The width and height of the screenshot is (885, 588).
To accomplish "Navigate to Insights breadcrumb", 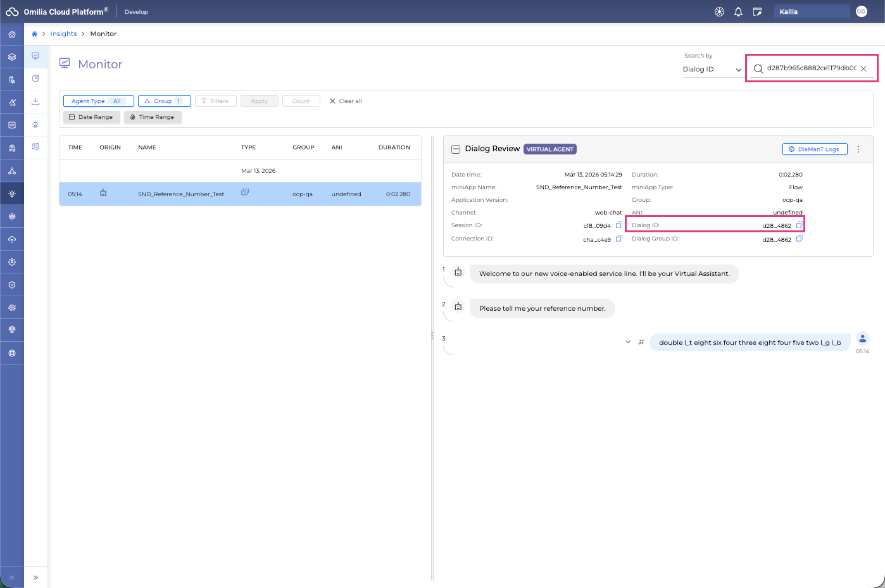I will (x=63, y=34).
